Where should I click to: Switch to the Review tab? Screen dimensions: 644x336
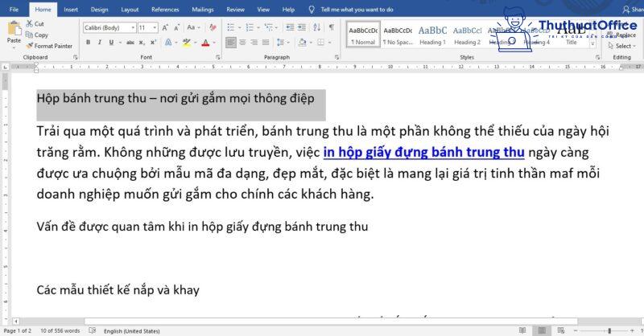click(x=235, y=10)
